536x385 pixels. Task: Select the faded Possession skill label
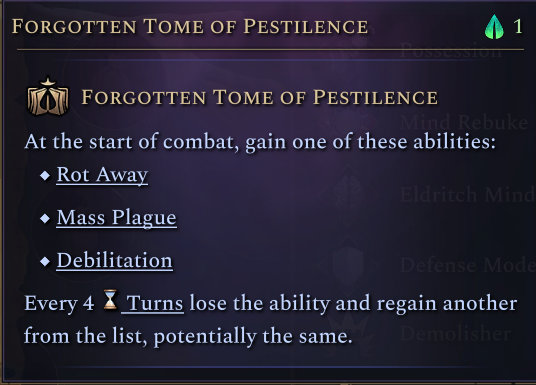(x=451, y=51)
